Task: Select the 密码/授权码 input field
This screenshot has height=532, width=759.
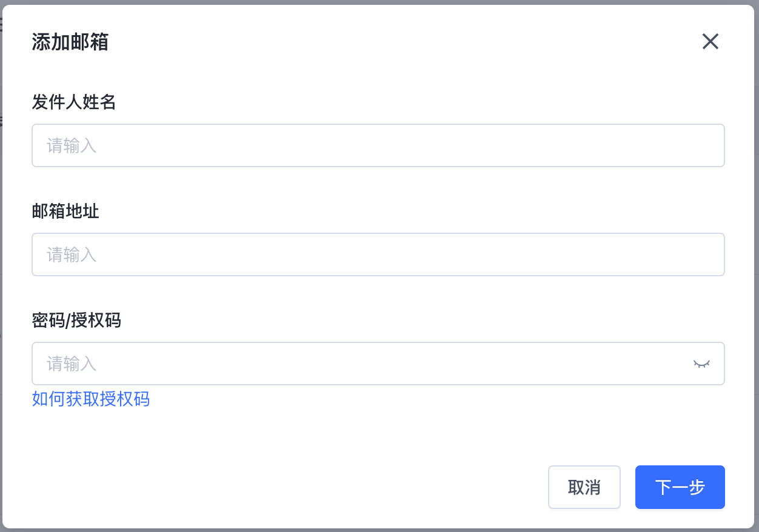Action: 364,364
